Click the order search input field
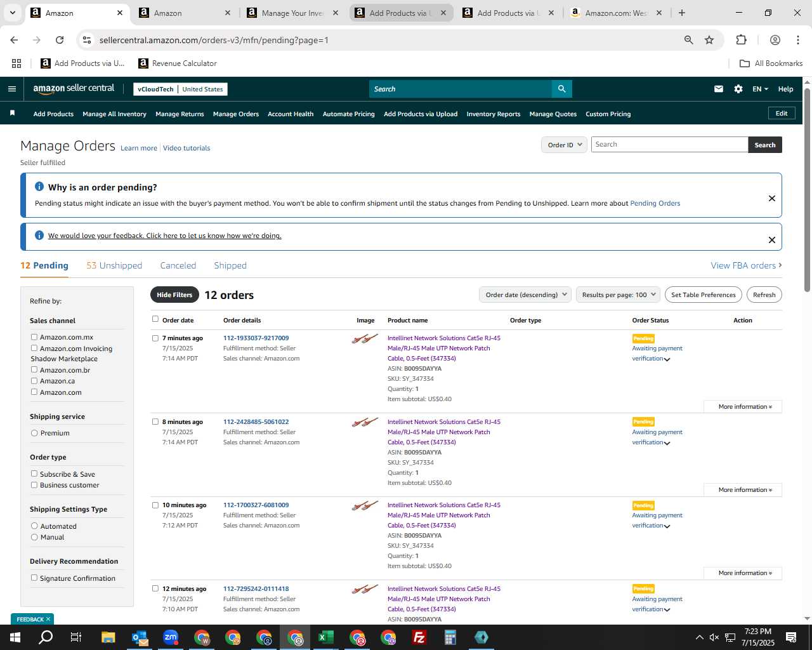The width and height of the screenshot is (812, 650). click(669, 145)
